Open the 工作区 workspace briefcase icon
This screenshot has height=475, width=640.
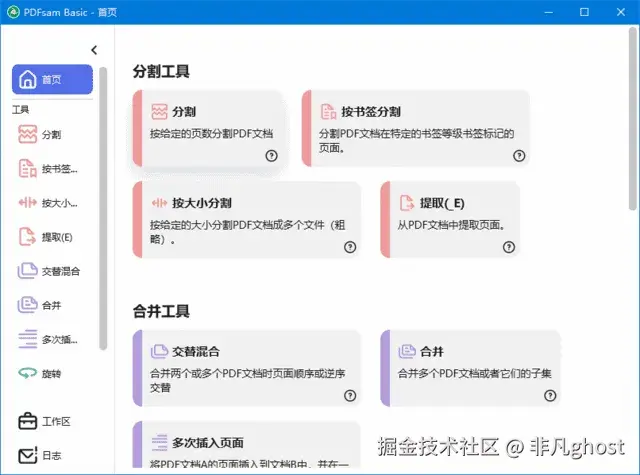[27, 421]
